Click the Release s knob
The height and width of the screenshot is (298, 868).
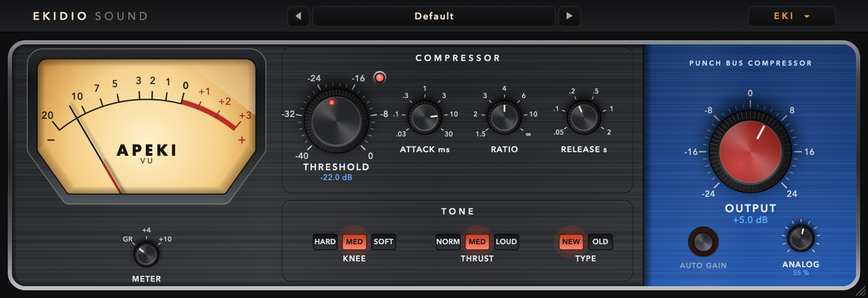(584, 117)
